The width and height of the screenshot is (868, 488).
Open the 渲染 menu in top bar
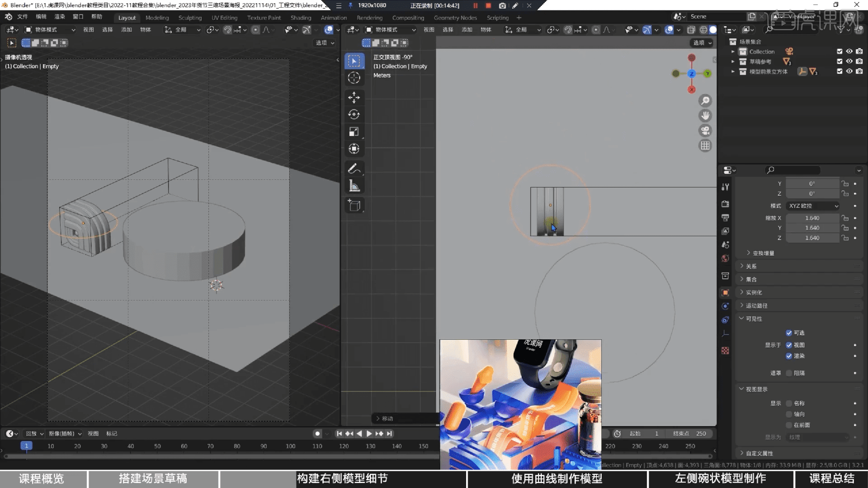(x=60, y=17)
